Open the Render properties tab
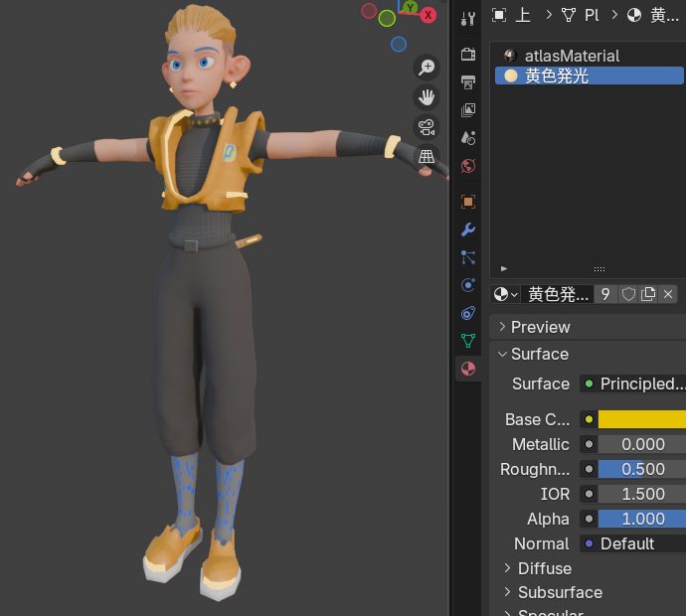 [468, 54]
